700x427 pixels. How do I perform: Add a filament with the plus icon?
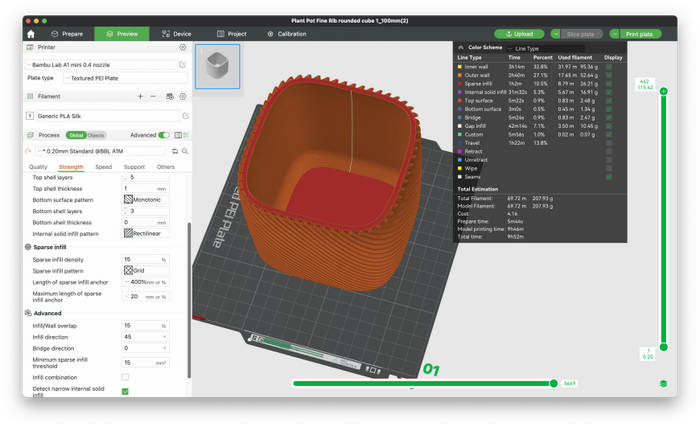tap(140, 97)
